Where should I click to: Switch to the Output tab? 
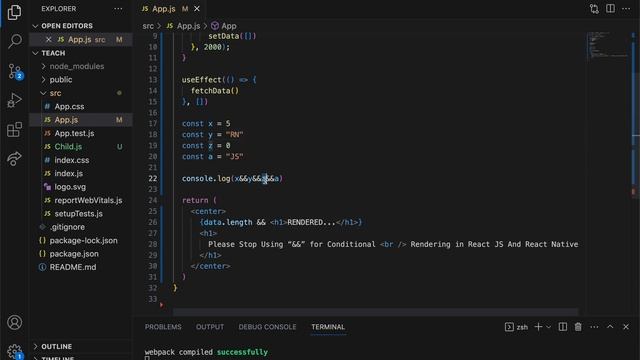tap(210, 327)
